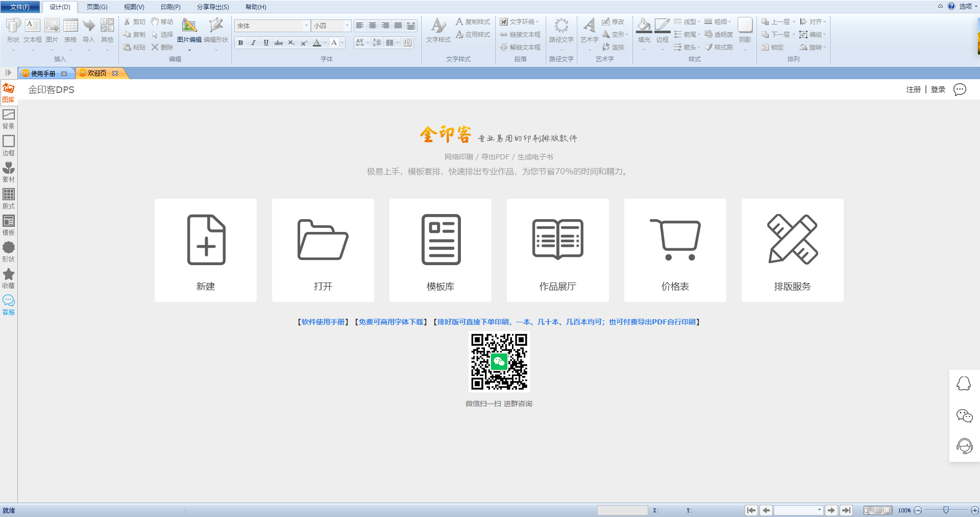This screenshot has height=517, width=980.
Task: Click the 打开 open file card
Action: tap(323, 250)
